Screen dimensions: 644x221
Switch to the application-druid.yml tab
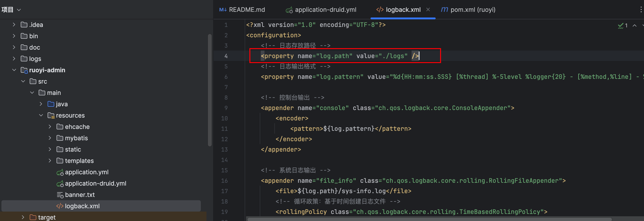tap(321, 10)
